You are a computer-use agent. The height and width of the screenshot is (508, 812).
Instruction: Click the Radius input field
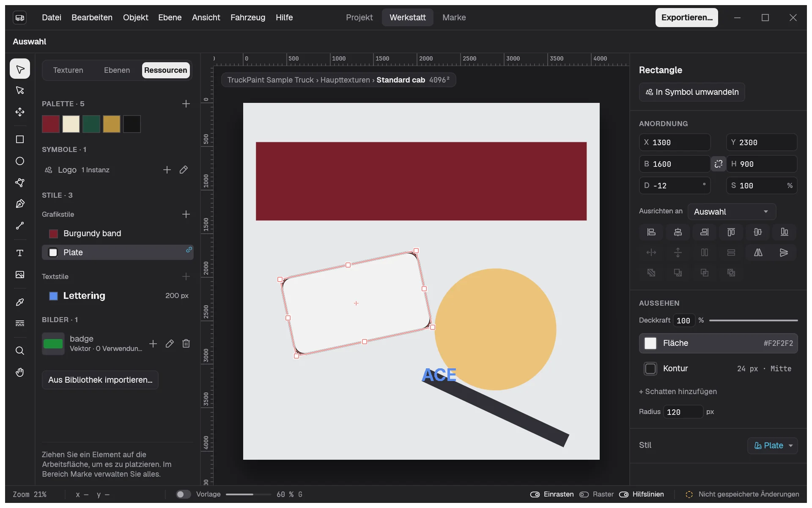tap(683, 412)
